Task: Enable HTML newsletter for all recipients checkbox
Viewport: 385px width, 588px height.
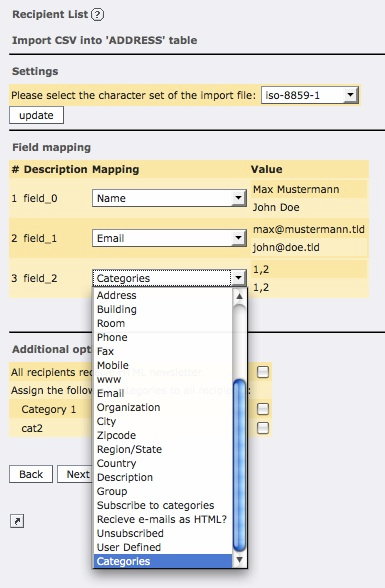Action: point(263,372)
